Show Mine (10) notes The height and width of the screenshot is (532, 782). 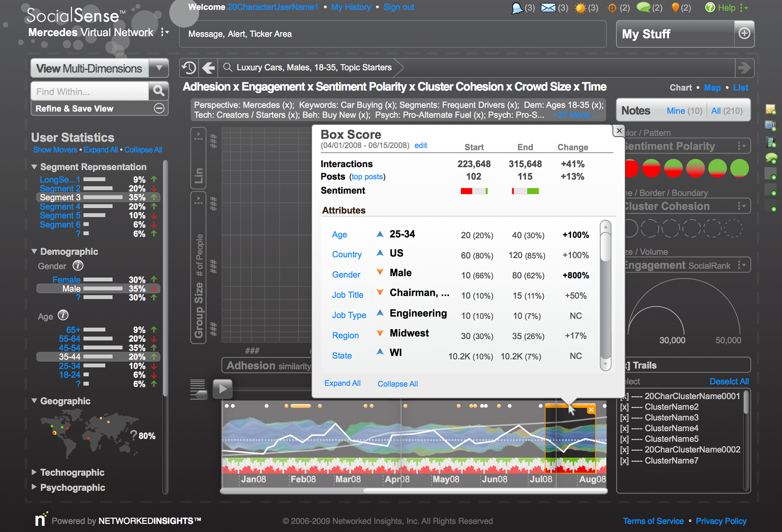click(x=684, y=111)
